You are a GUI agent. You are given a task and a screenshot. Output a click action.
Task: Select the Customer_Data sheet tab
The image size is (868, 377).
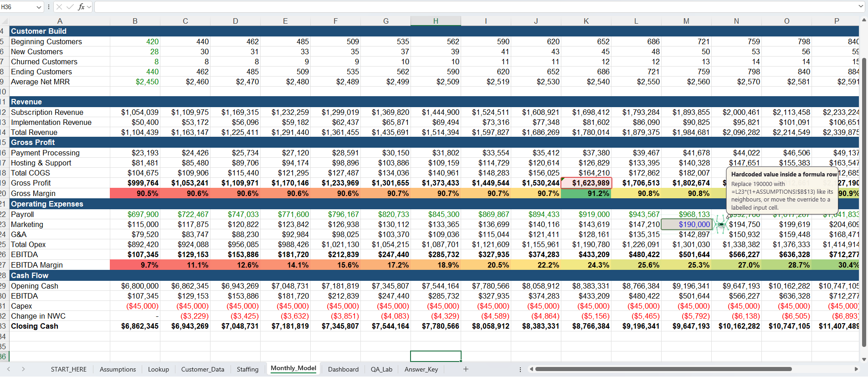[x=203, y=369]
